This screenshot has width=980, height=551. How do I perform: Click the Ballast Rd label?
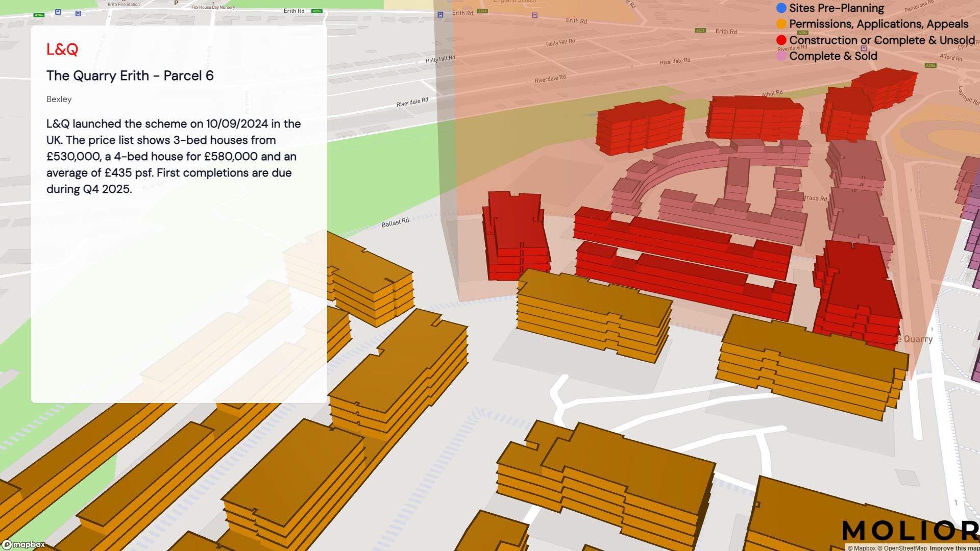[395, 223]
